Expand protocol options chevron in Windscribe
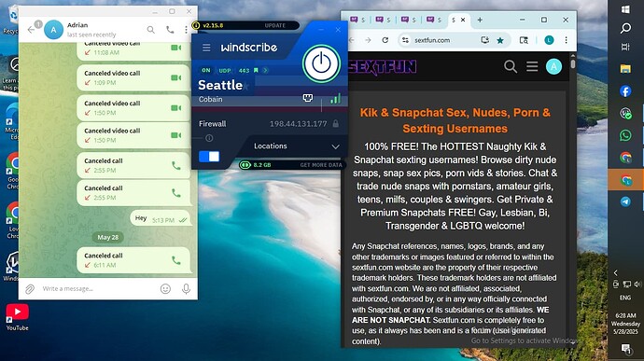The height and width of the screenshot is (361, 644). [x=265, y=71]
